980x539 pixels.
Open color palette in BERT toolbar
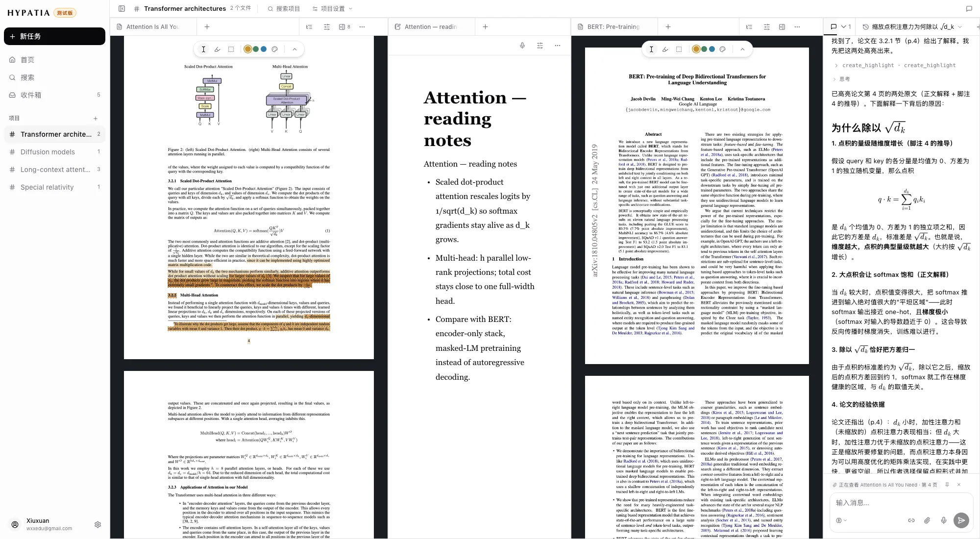[x=722, y=49]
